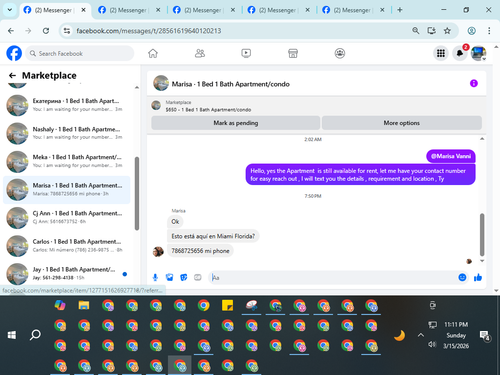The height and width of the screenshot is (375, 500).
Task: Choose a sticker icon in composer
Action: pos(184,277)
